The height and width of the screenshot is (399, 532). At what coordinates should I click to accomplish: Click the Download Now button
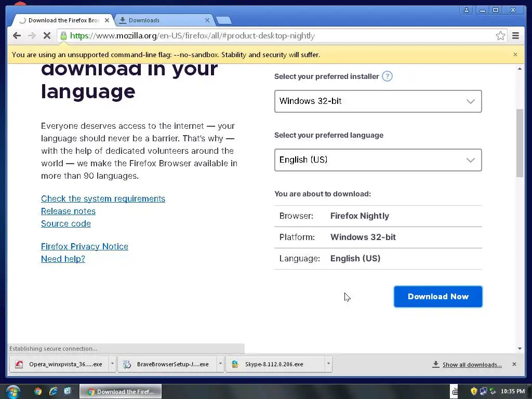[438, 297]
